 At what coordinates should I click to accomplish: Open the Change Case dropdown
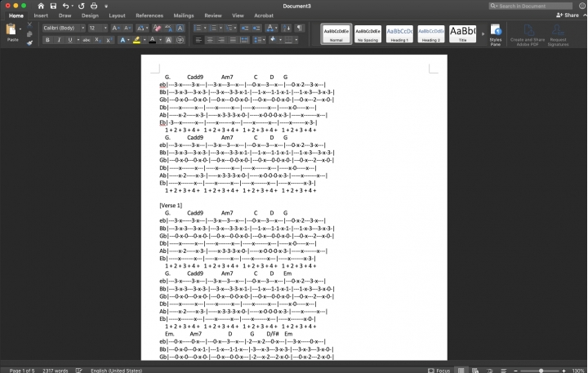point(142,28)
